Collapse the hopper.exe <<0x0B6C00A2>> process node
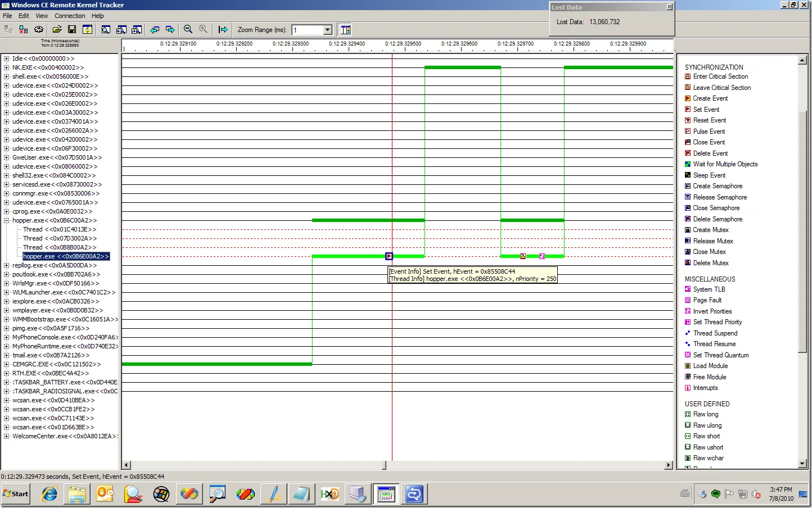812x508 pixels. coord(7,220)
